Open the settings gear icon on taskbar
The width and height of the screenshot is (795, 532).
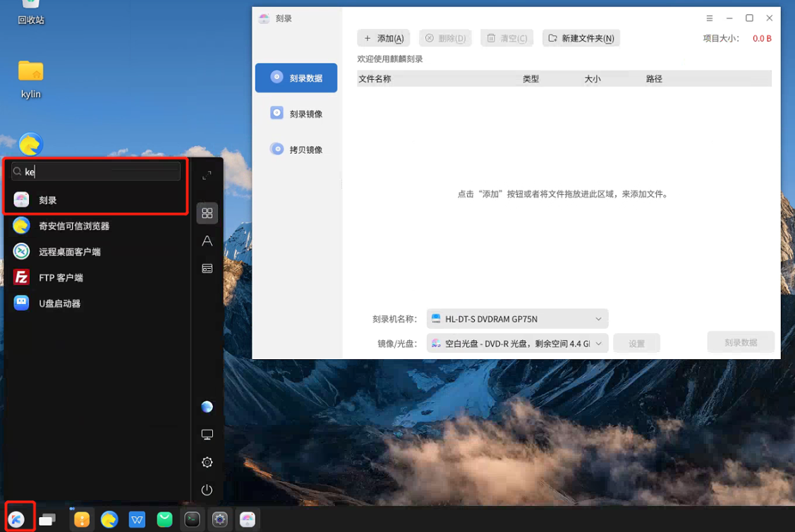click(x=219, y=519)
